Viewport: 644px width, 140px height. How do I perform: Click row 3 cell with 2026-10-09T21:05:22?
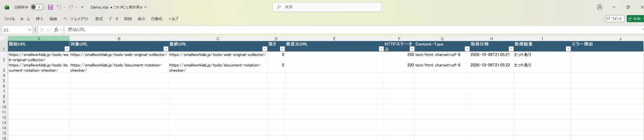(x=491, y=67)
